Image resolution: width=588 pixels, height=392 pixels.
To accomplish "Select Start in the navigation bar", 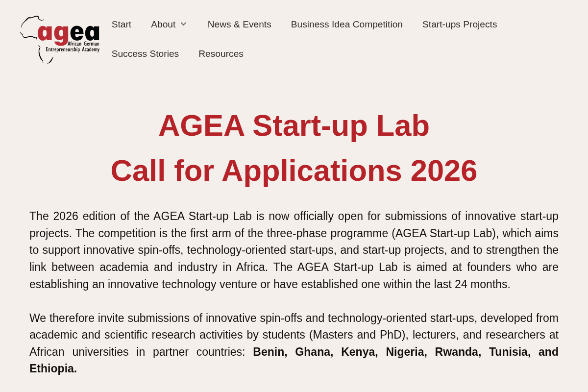I will point(121,24).
